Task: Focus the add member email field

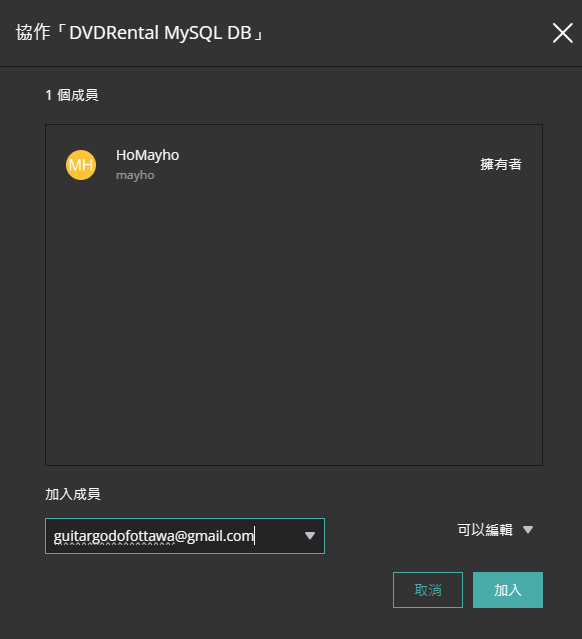Action: point(185,536)
